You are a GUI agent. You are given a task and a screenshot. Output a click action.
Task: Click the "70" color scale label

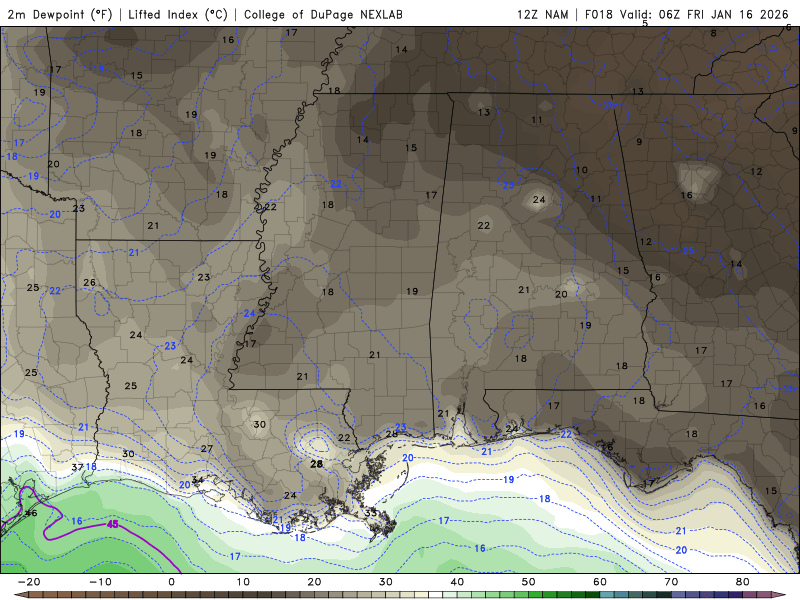tap(671, 582)
